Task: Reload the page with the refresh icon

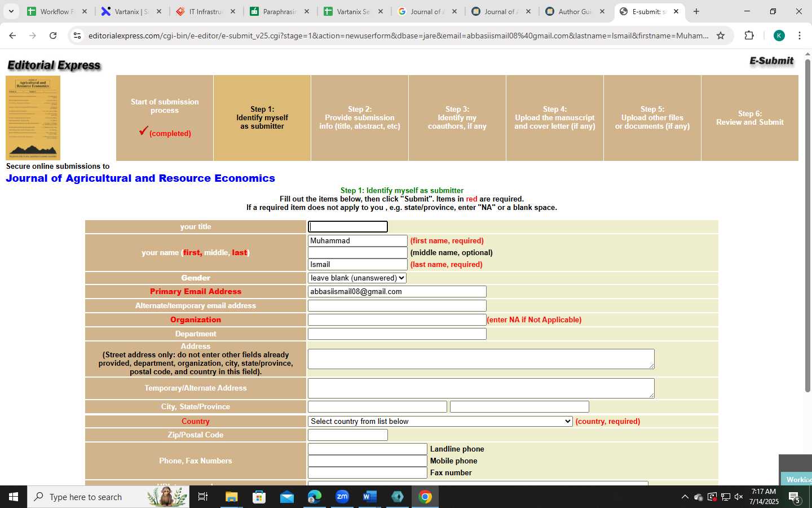Action: (53, 36)
